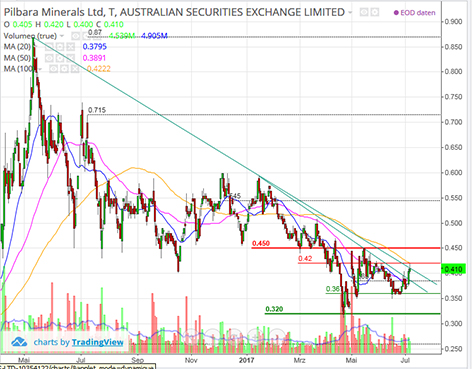
Task: Toggle visibility of the MA (50) indicator
Action: (x=49, y=58)
